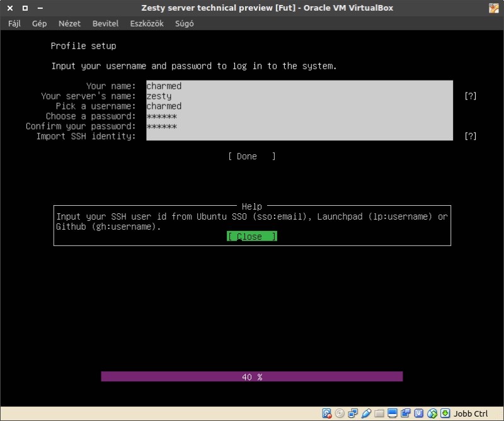Viewport: 504px width, 421px height.
Task: Click the Jobb Ctrl host key label
Action: click(x=471, y=413)
